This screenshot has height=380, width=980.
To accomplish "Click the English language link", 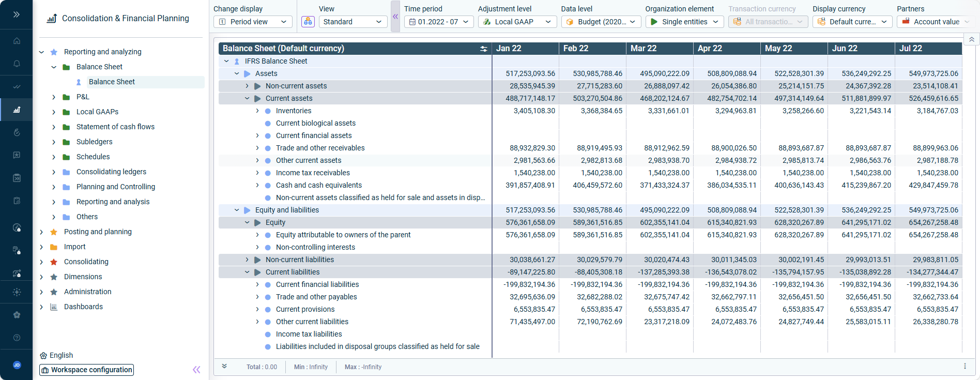I will click(61, 355).
